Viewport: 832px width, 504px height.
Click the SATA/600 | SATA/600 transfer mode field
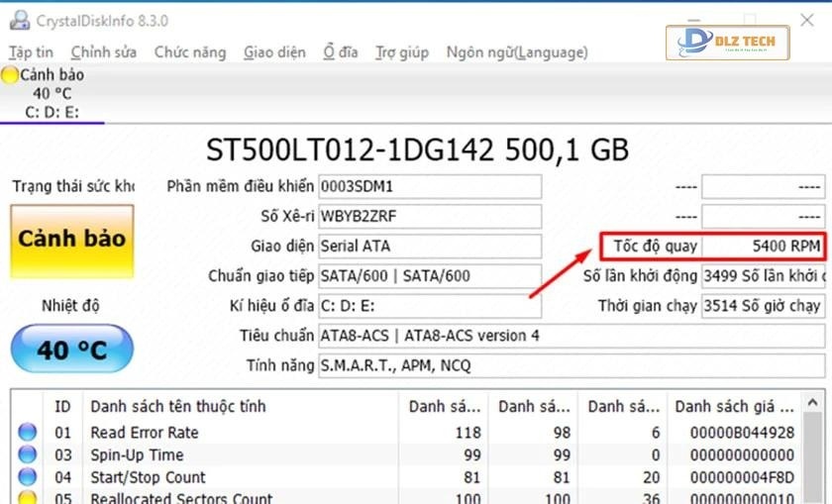[x=430, y=276]
